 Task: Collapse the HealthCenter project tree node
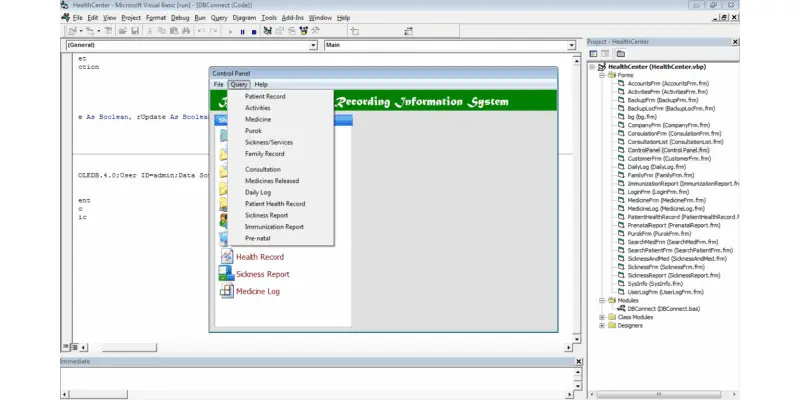(x=592, y=67)
